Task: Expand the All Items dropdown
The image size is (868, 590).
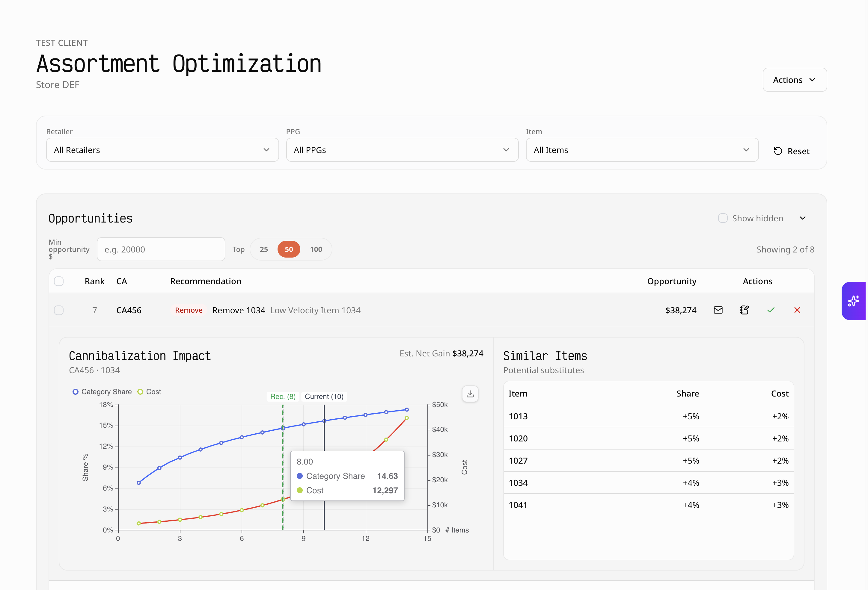Action: (642, 150)
